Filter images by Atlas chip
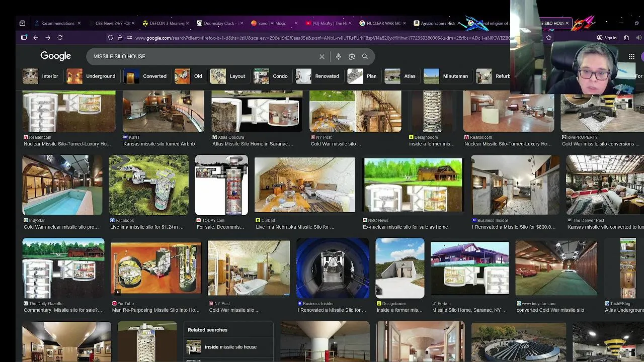 (x=400, y=76)
